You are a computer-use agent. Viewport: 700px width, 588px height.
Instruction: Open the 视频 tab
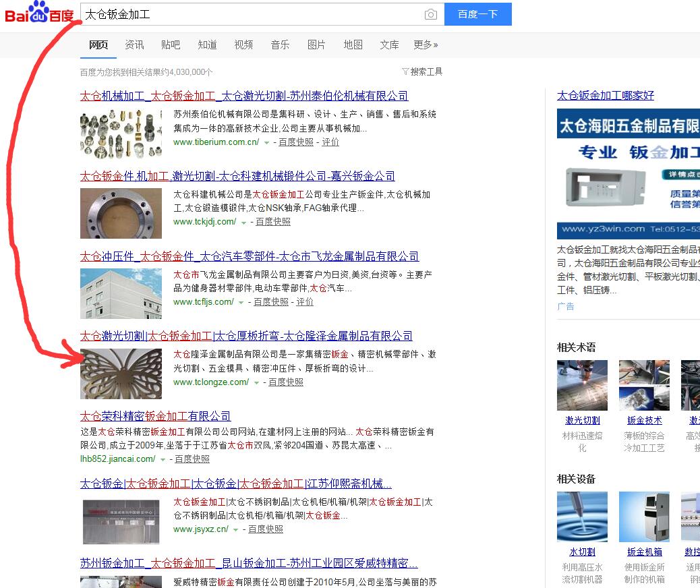click(x=243, y=45)
